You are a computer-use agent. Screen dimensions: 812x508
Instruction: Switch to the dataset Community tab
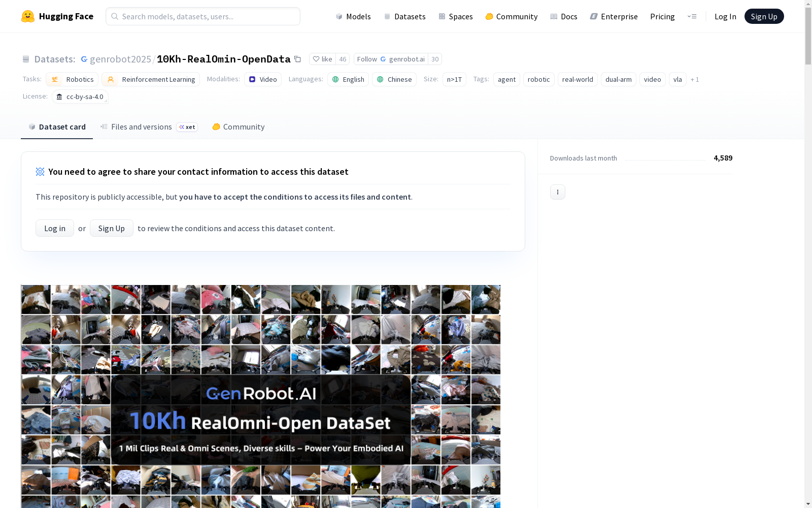[239, 127]
